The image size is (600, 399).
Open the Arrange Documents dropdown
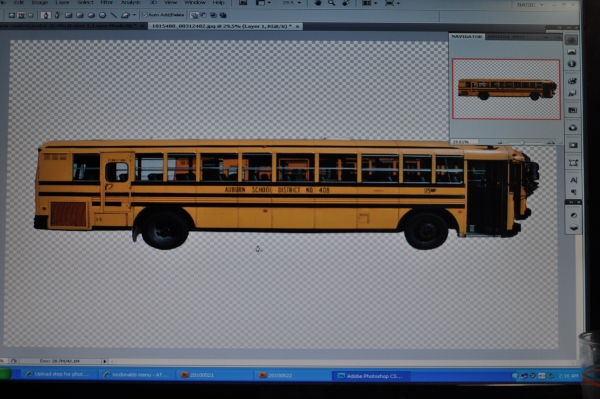point(369,3)
